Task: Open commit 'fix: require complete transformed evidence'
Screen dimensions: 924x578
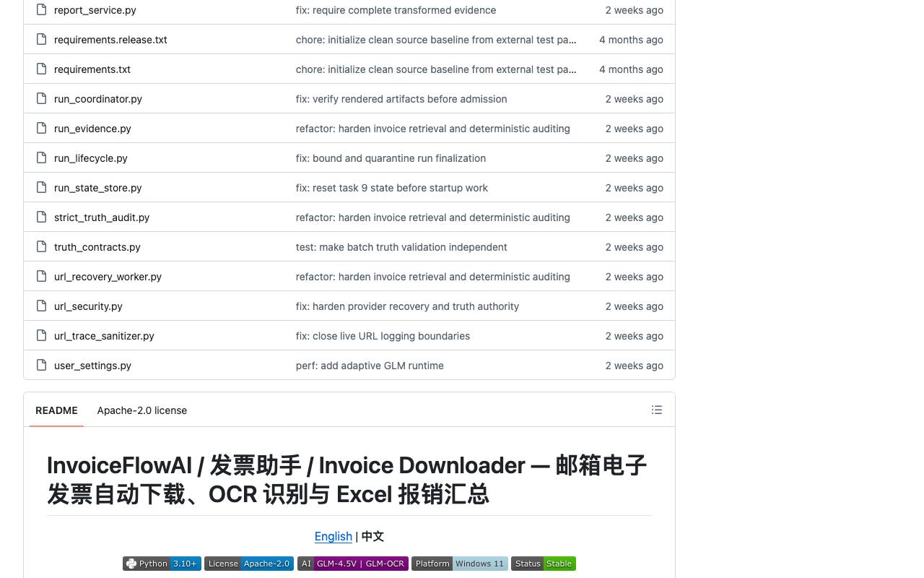Action: coord(396,10)
